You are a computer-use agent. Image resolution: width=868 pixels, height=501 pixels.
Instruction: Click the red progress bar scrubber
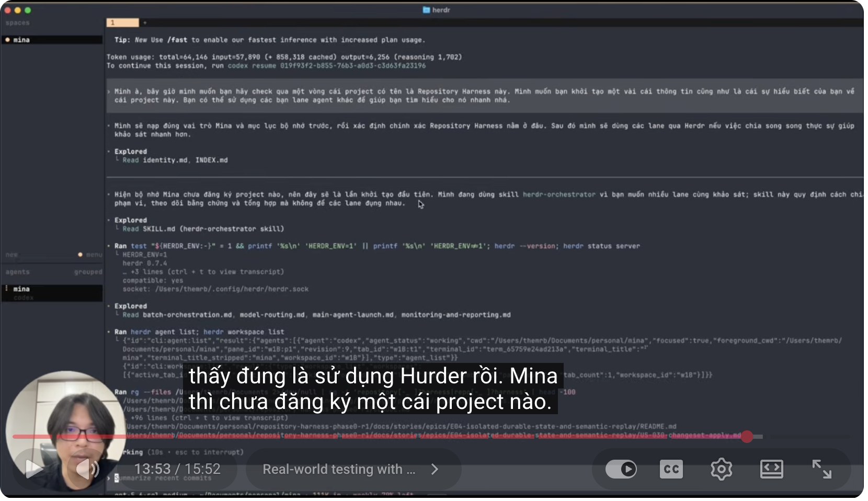click(x=747, y=436)
